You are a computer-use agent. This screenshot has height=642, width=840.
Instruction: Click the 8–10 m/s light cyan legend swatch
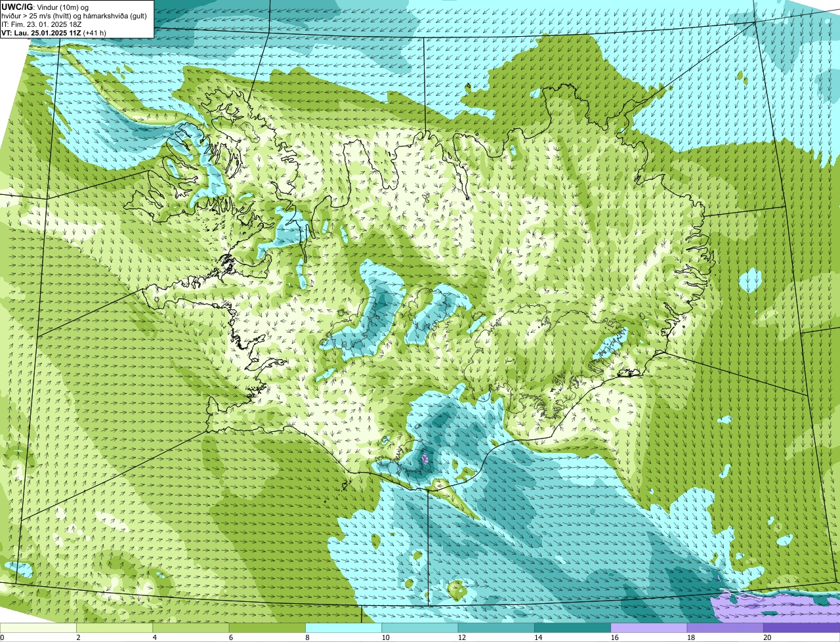344,628
